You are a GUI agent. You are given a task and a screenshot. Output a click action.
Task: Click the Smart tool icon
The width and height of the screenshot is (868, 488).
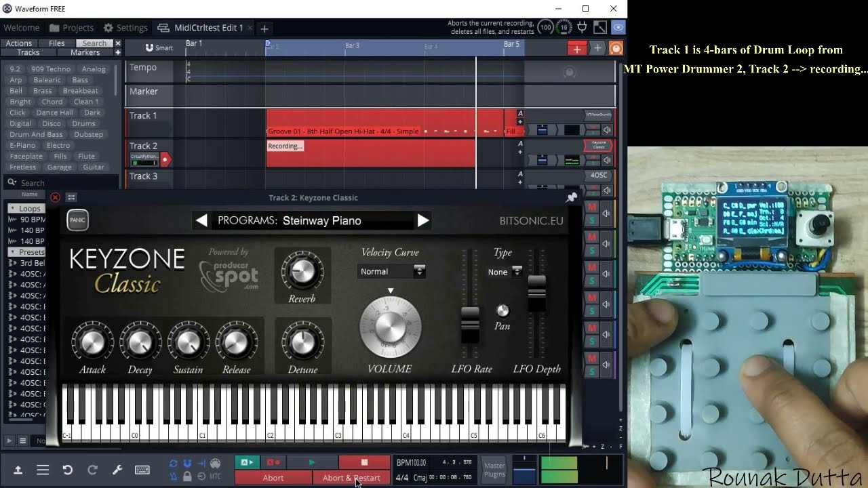pos(159,47)
